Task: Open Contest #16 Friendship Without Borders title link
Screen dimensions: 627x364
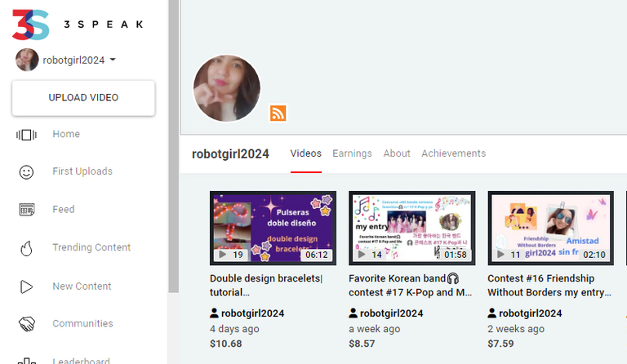Action: (549, 285)
